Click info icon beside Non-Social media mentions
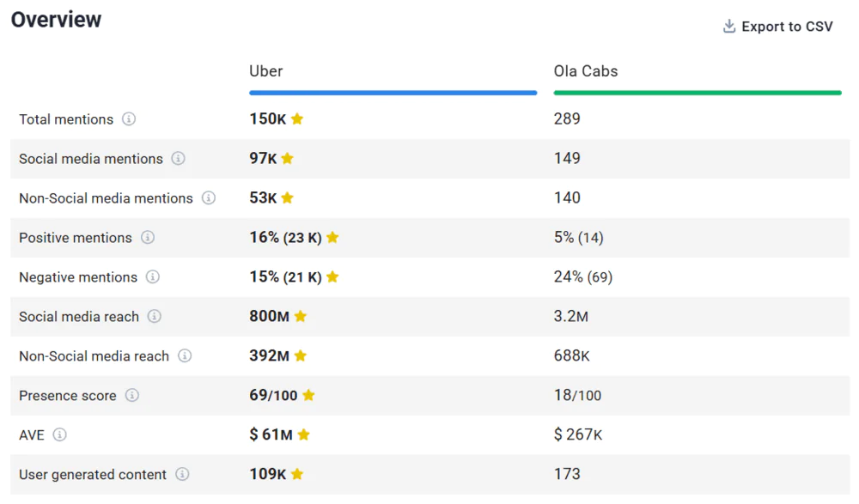Image resolution: width=859 pixels, height=504 pixels. pos(209,198)
